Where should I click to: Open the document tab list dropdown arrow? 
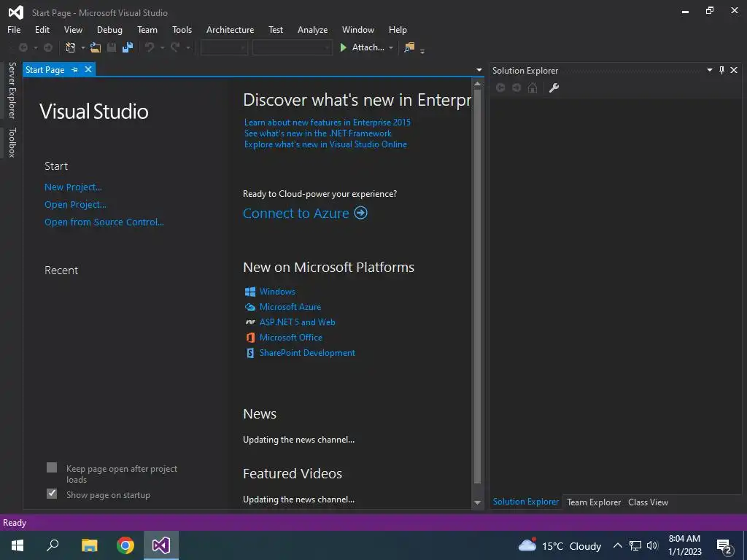coord(479,70)
